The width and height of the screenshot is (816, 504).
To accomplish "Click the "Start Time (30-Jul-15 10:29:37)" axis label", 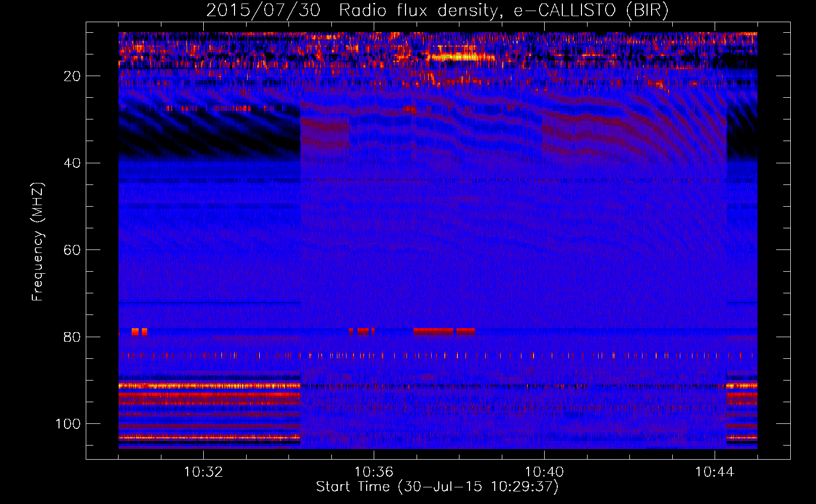I will click(437, 487).
